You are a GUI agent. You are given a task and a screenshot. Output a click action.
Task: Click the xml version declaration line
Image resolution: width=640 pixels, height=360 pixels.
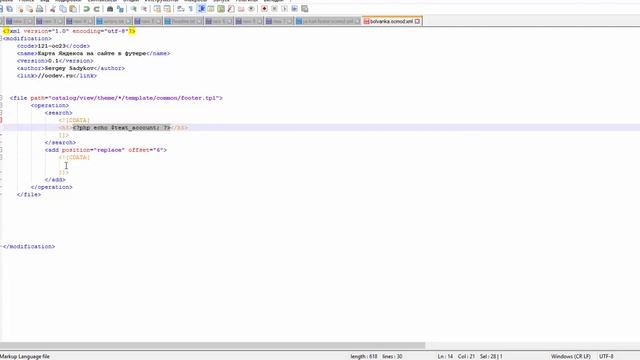coord(69,31)
